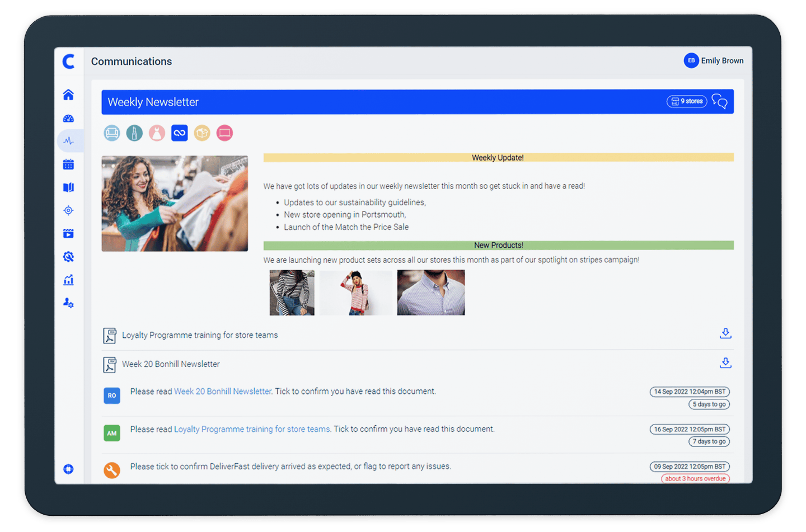Follow the Loyalty Programme training for store teams link
Image resolution: width=806 pixels, height=532 pixels.
click(252, 429)
